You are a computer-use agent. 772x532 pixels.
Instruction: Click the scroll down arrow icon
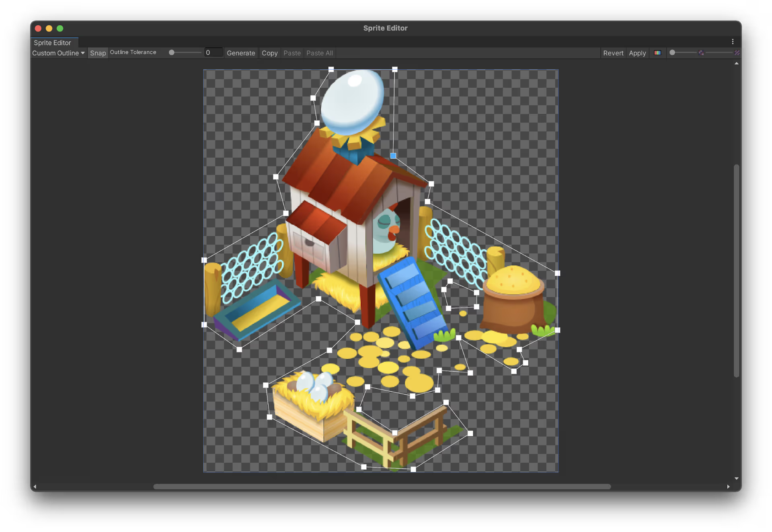[736, 479]
